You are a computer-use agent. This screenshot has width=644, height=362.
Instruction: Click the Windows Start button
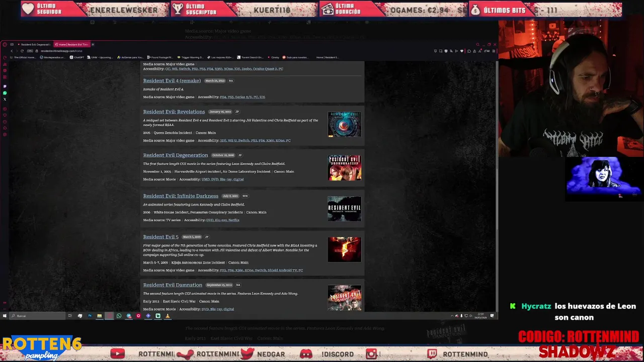[x=5, y=316]
